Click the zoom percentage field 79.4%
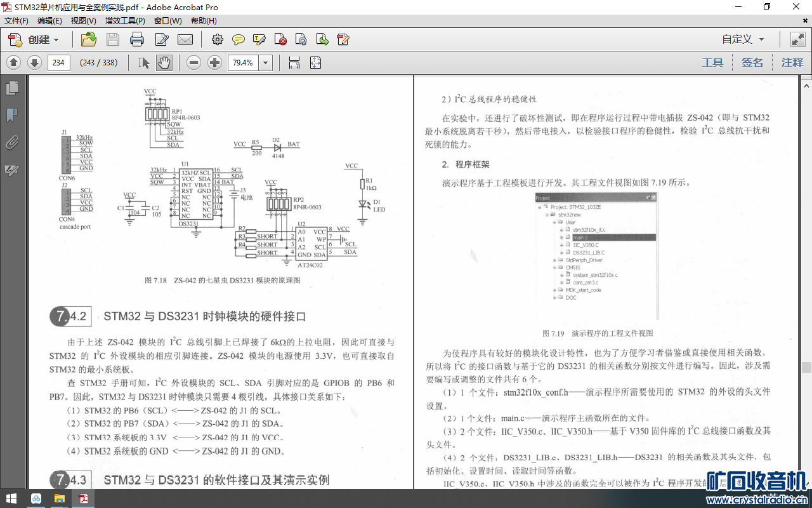The width and height of the screenshot is (812, 508). [243, 63]
